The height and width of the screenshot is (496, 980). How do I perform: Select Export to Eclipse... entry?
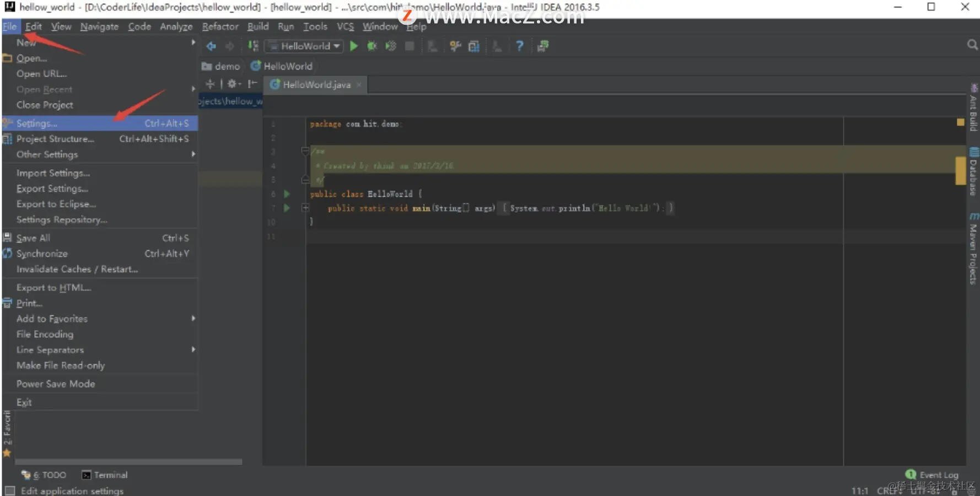click(99, 204)
